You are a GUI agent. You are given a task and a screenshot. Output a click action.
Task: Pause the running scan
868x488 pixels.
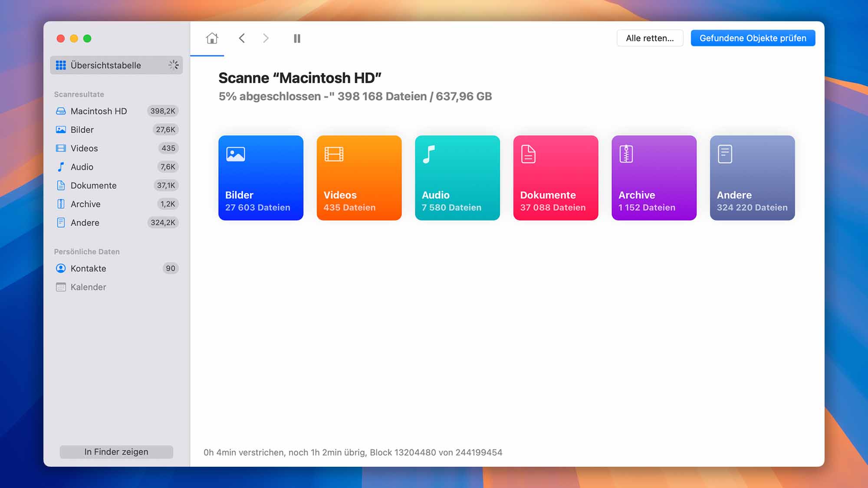[x=297, y=39]
